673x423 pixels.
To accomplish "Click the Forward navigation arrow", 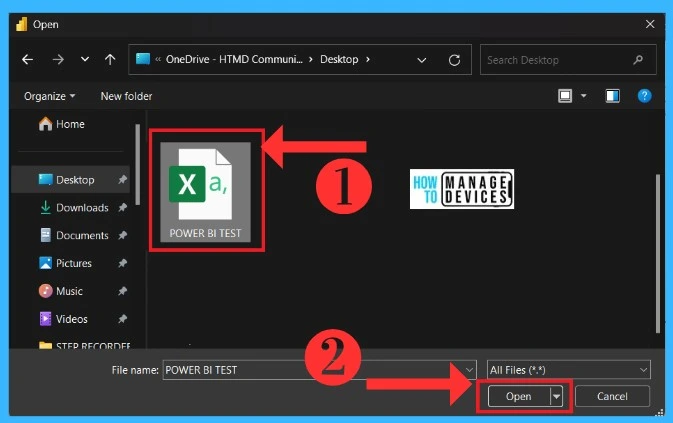I will click(x=58, y=60).
